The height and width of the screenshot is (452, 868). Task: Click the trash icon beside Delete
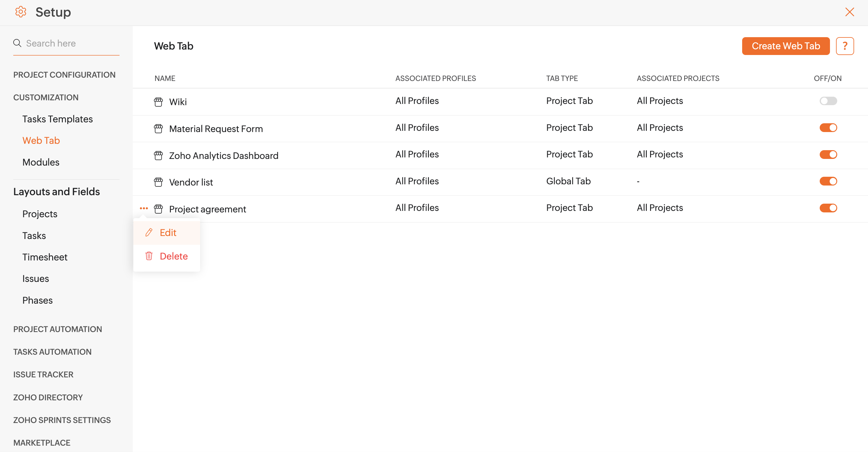149,256
